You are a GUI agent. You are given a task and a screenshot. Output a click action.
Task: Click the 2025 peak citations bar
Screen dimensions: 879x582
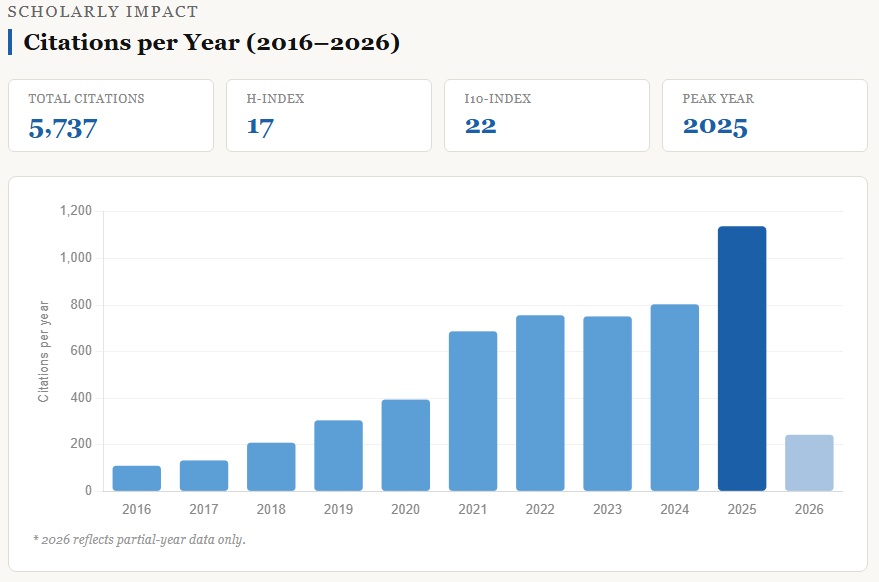(742, 359)
